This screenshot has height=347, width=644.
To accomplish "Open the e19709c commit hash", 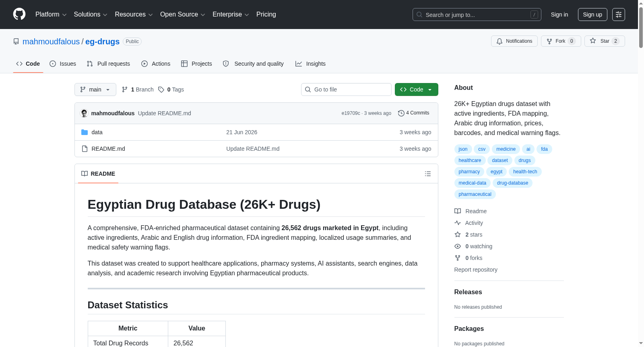I will pyautogui.click(x=351, y=113).
